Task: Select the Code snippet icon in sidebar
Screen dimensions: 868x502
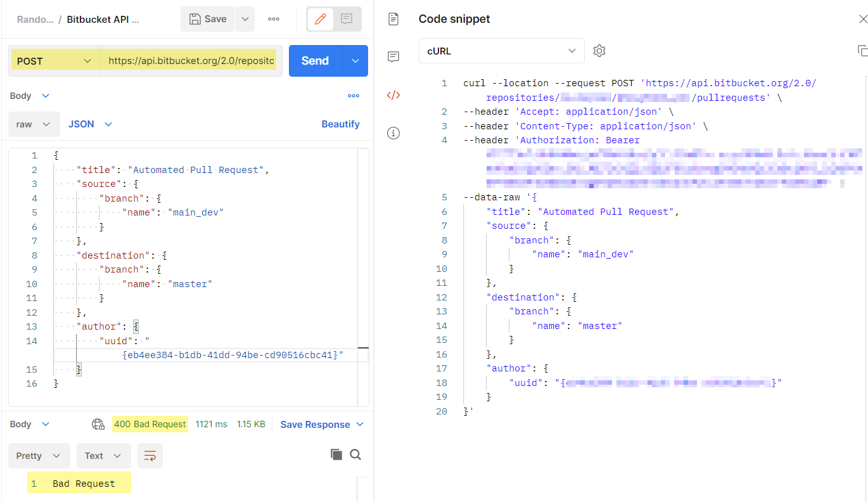Action: click(x=393, y=95)
